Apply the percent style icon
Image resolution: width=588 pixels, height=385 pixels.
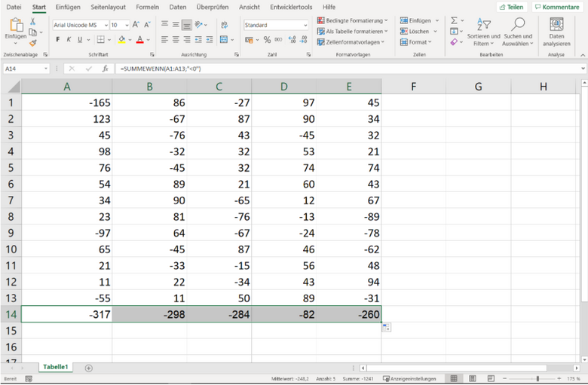point(267,40)
